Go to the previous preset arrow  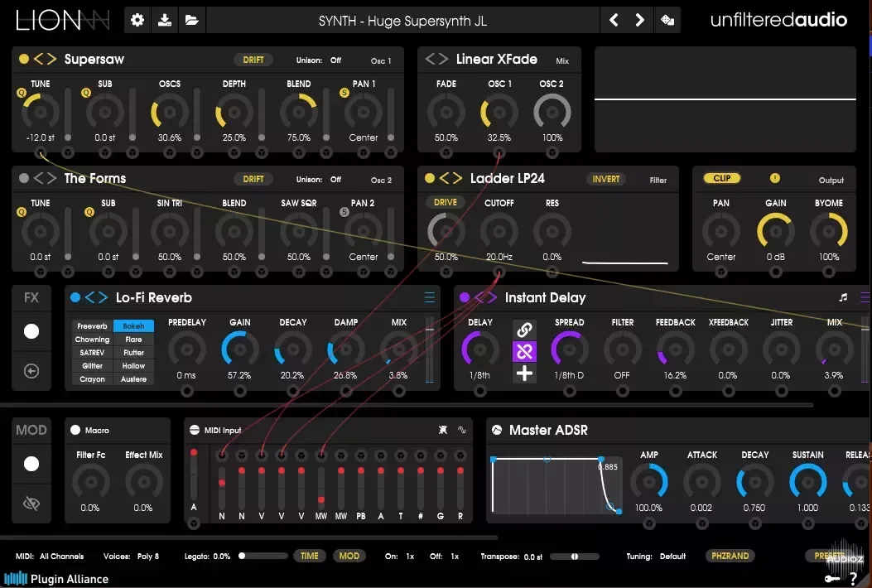click(614, 21)
